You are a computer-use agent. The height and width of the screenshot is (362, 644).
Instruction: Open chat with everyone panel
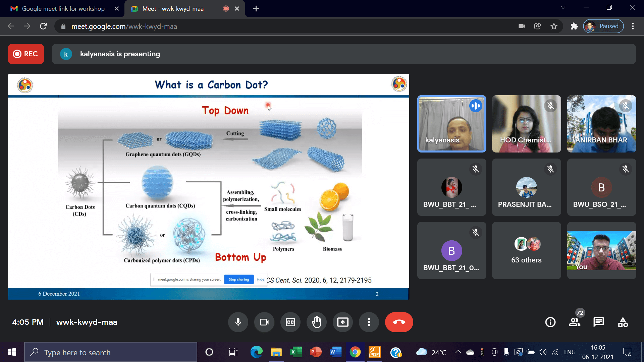(599, 322)
